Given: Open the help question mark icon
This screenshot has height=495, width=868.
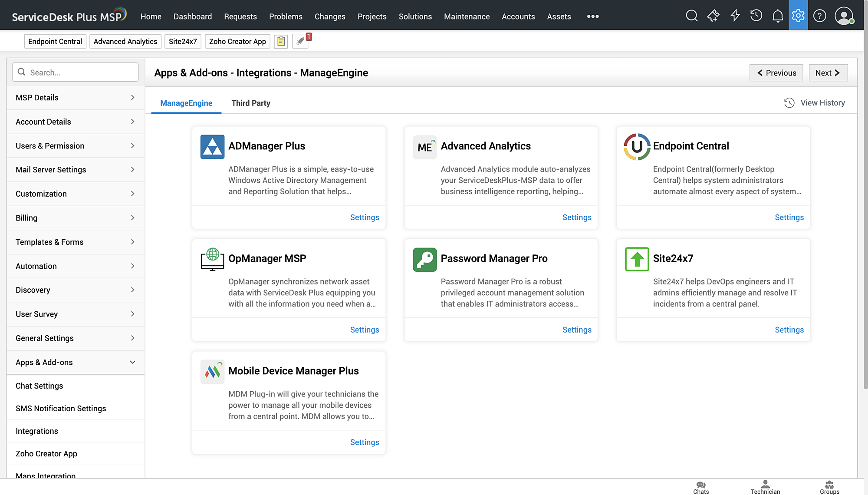Looking at the screenshot, I should tap(819, 16).
